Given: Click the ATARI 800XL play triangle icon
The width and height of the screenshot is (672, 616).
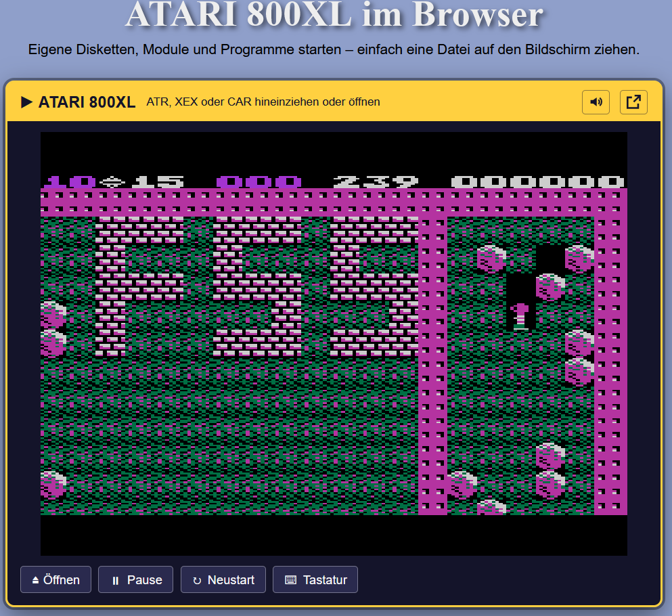Looking at the screenshot, I should 26,102.
